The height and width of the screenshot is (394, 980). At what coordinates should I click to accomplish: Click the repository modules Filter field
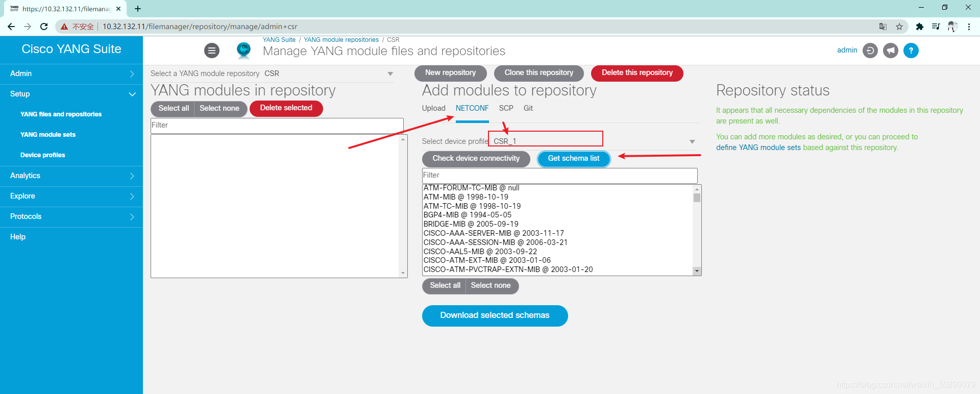pyautogui.click(x=277, y=126)
